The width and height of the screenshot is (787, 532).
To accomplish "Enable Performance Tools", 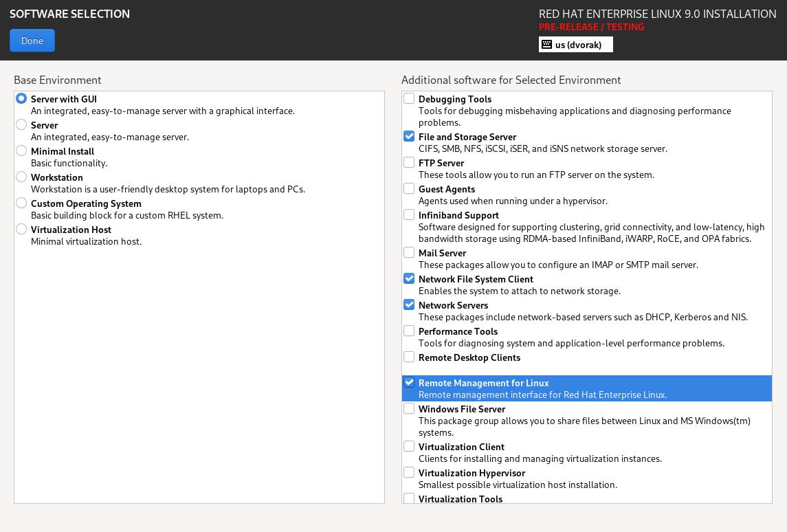I will 409,331.
